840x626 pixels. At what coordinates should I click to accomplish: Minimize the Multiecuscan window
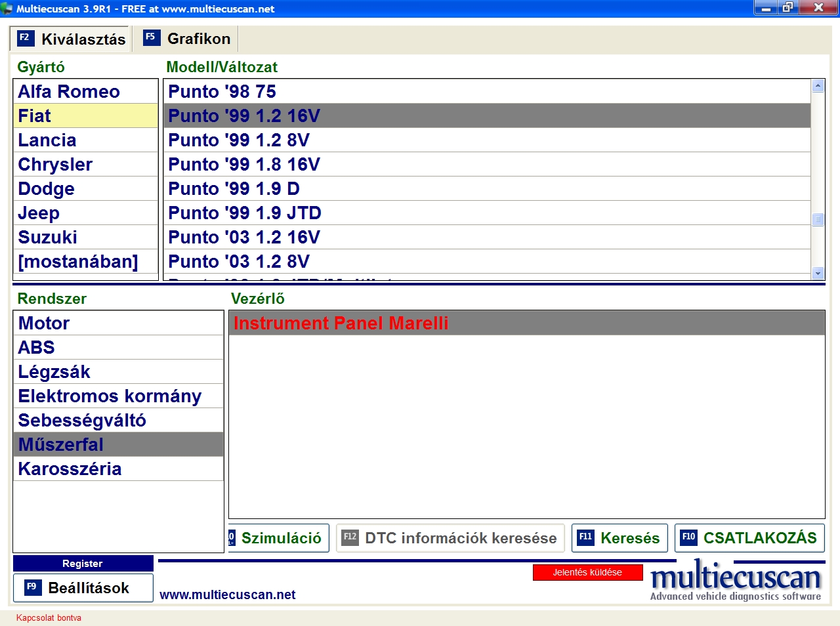click(x=765, y=8)
